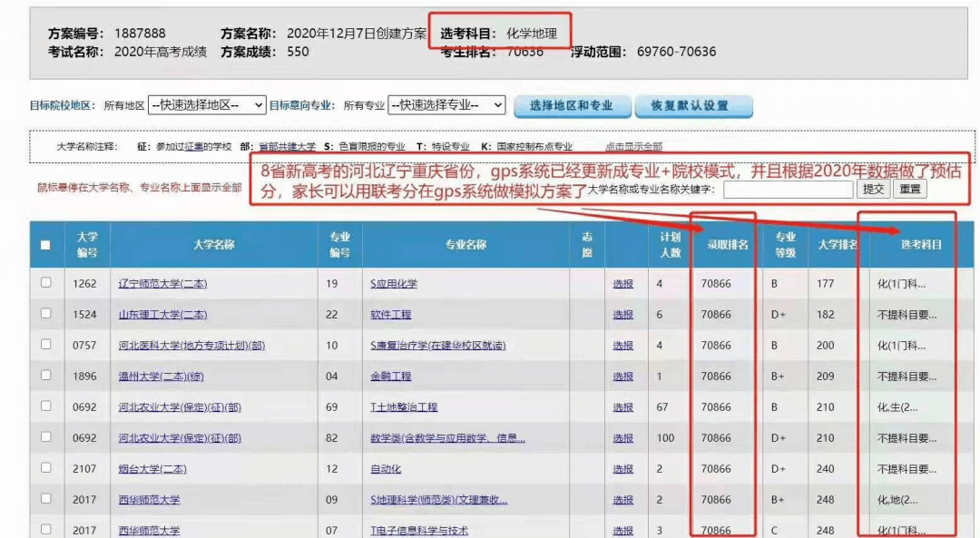980x538 pixels.
Task: Click the 重置 button
Action: pyautogui.click(x=909, y=190)
